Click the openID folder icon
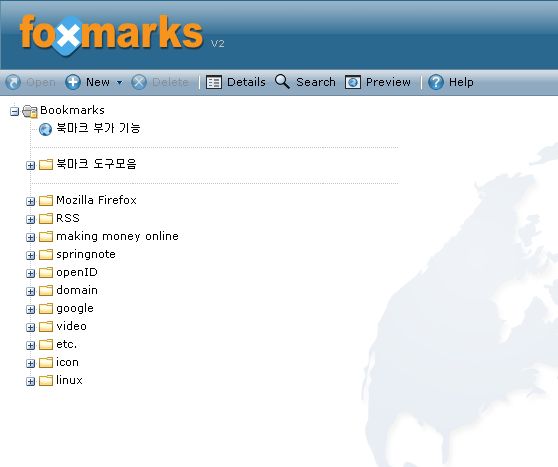The width and height of the screenshot is (558, 467). (x=46, y=273)
